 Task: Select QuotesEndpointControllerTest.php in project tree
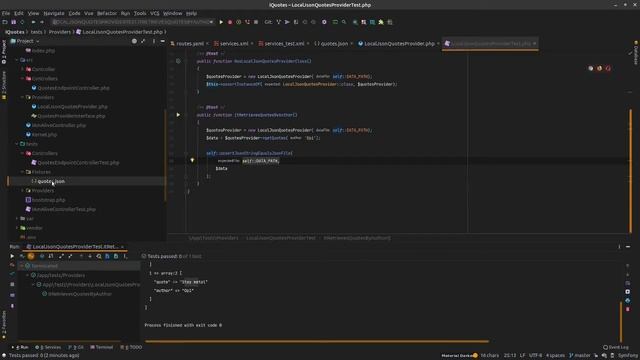click(78, 162)
